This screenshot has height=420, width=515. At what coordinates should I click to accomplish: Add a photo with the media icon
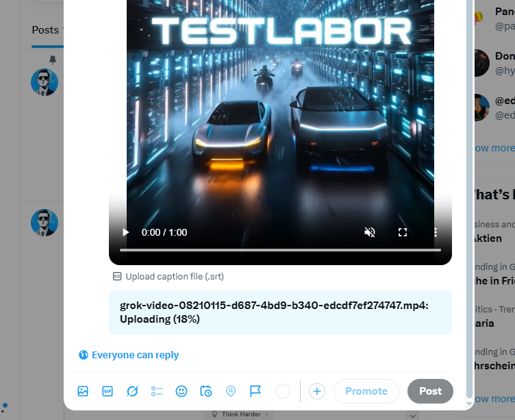[x=83, y=391]
